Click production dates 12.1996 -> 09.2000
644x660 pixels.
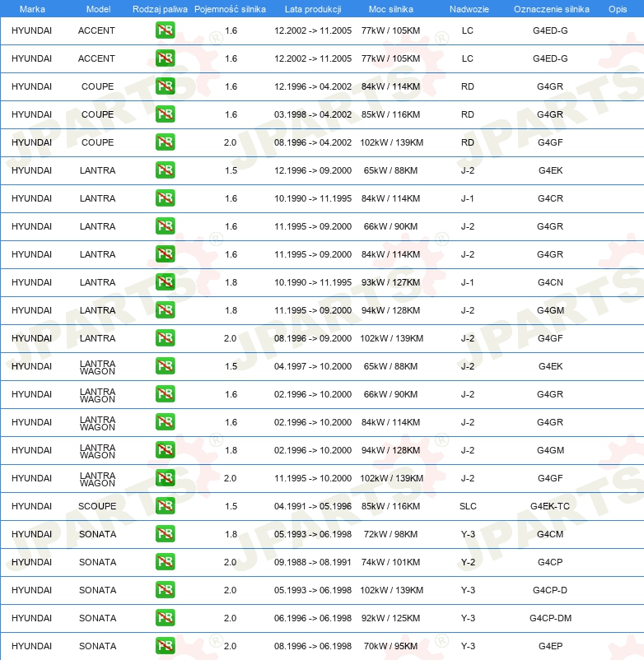(x=313, y=170)
